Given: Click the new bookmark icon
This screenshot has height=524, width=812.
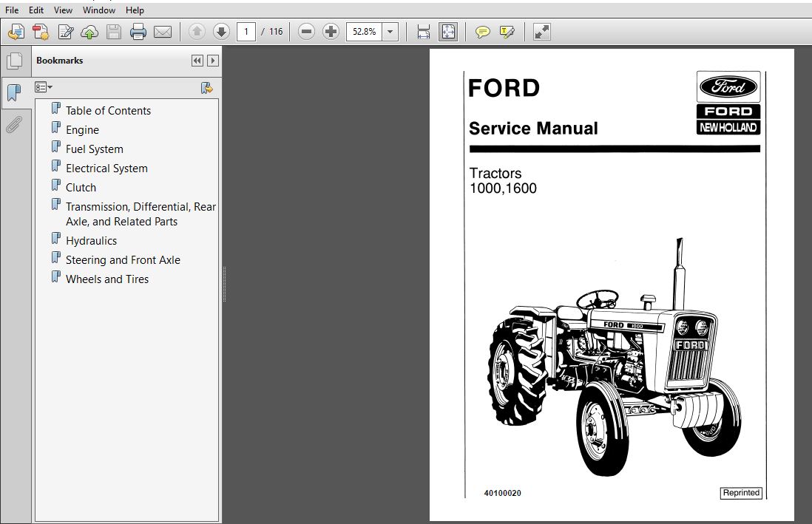Looking at the screenshot, I should pyautogui.click(x=206, y=88).
